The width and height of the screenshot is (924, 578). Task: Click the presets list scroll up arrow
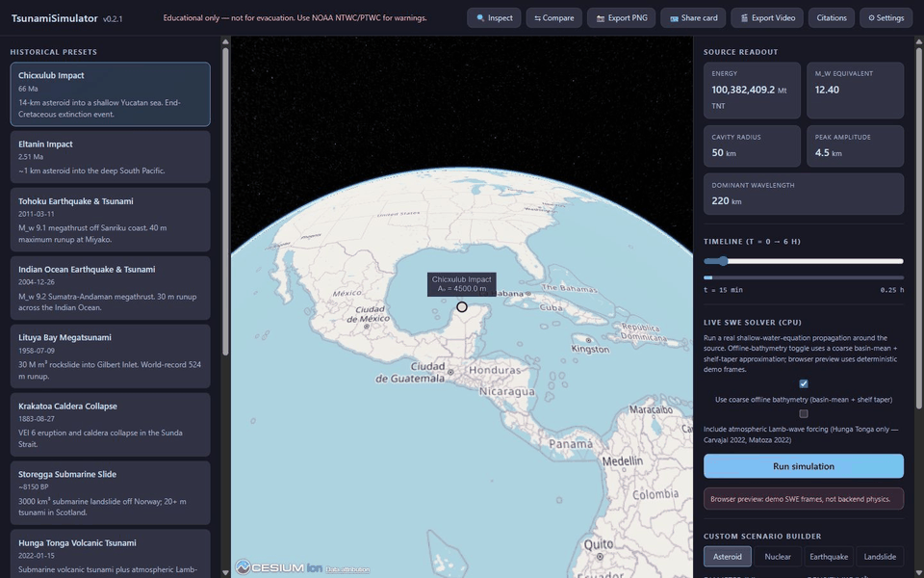tap(225, 41)
